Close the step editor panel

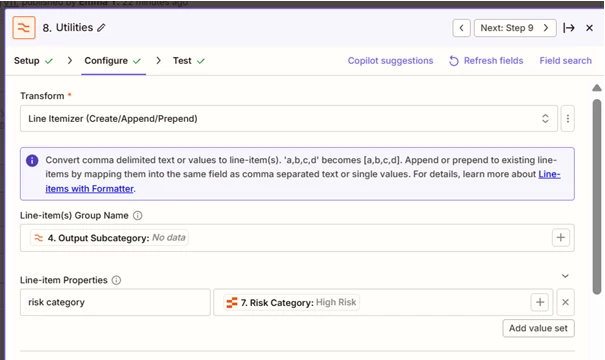pyautogui.click(x=589, y=28)
